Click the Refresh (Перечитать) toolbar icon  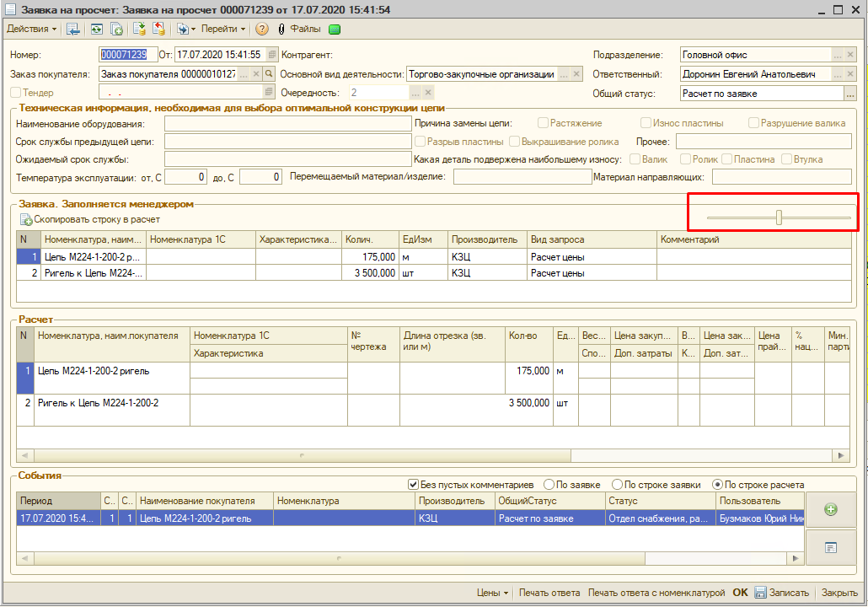97,30
